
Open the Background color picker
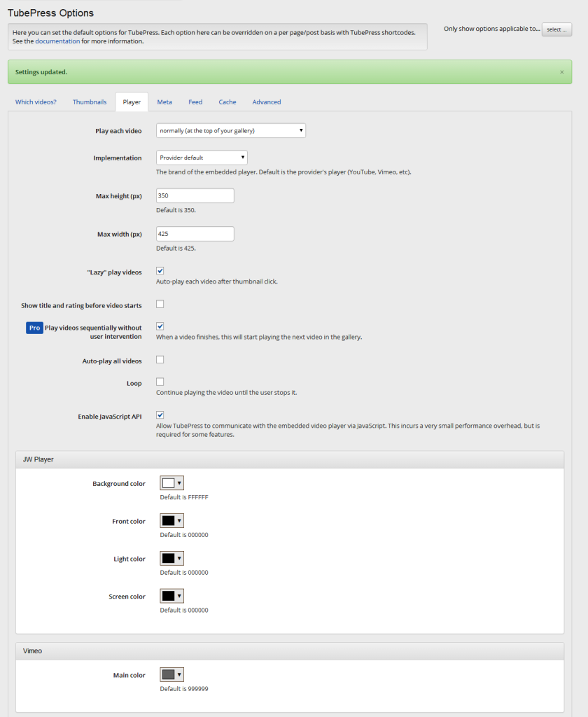[x=172, y=483]
